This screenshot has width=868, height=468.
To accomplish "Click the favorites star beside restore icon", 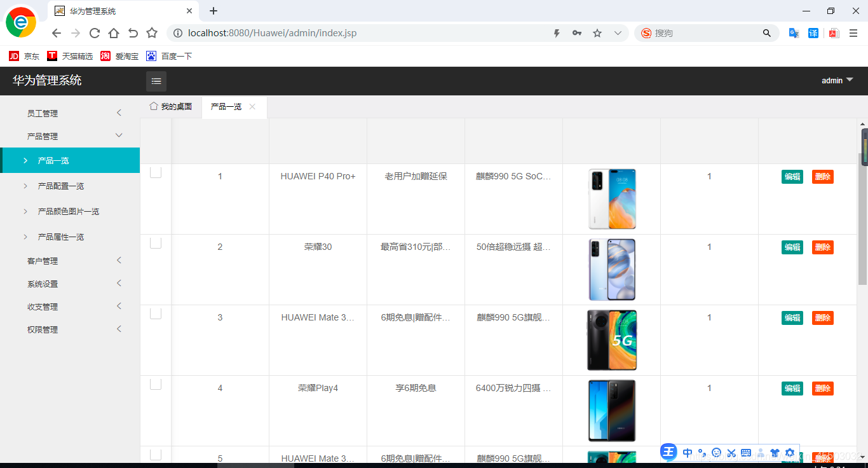I will click(x=152, y=33).
